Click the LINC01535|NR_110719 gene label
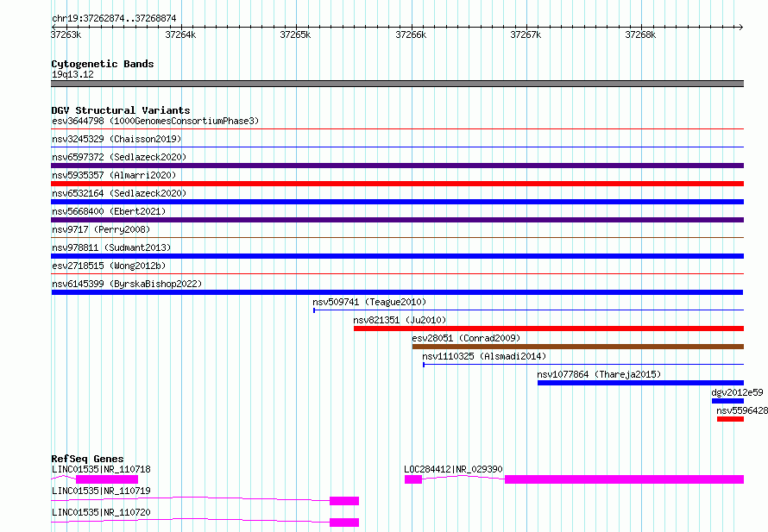This screenshot has width=768, height=532. (x=101, y=491)
